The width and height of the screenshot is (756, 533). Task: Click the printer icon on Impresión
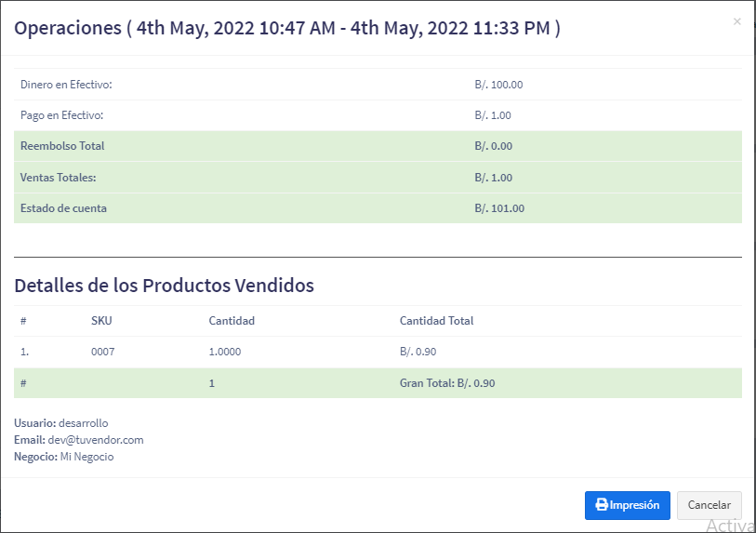(x=602, y=504)
